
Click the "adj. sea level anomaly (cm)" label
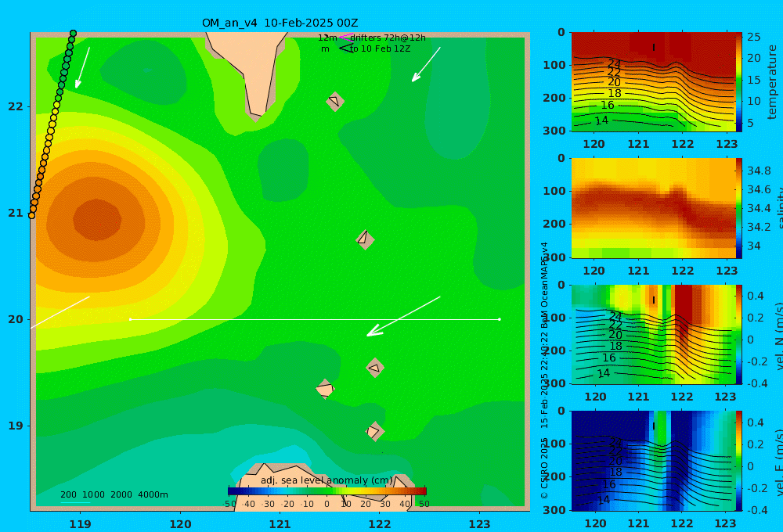click(327, 480)
